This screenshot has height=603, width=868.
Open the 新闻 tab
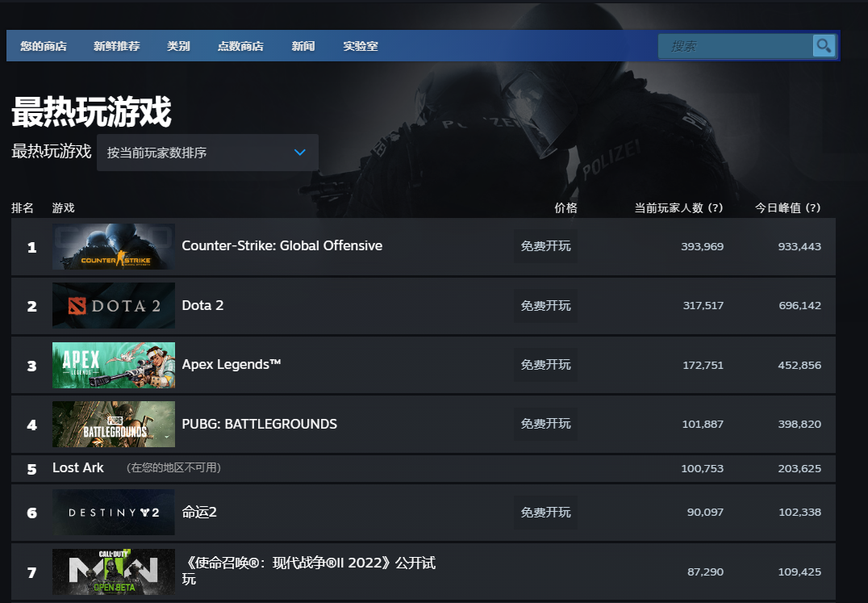click(303, 46)
